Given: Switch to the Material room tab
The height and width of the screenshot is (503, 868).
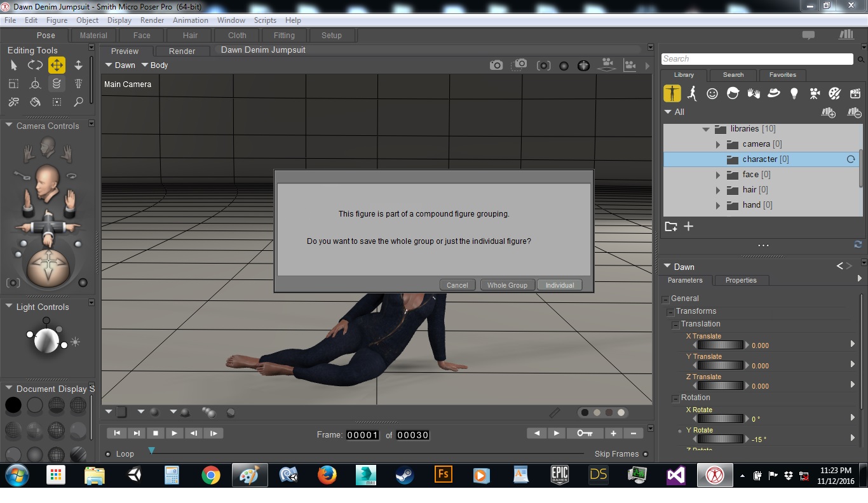Looking at the screenshot, I should click(x=93, y=36).
